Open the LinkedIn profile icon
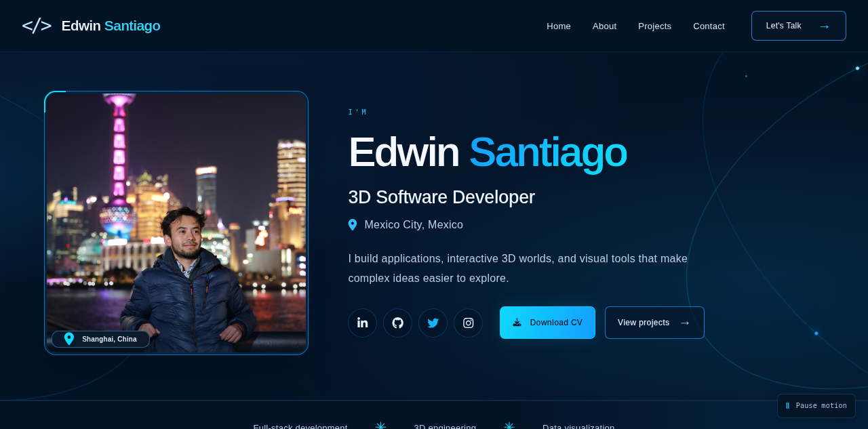Screen dimensions: 868x429 tap(362, 323)
